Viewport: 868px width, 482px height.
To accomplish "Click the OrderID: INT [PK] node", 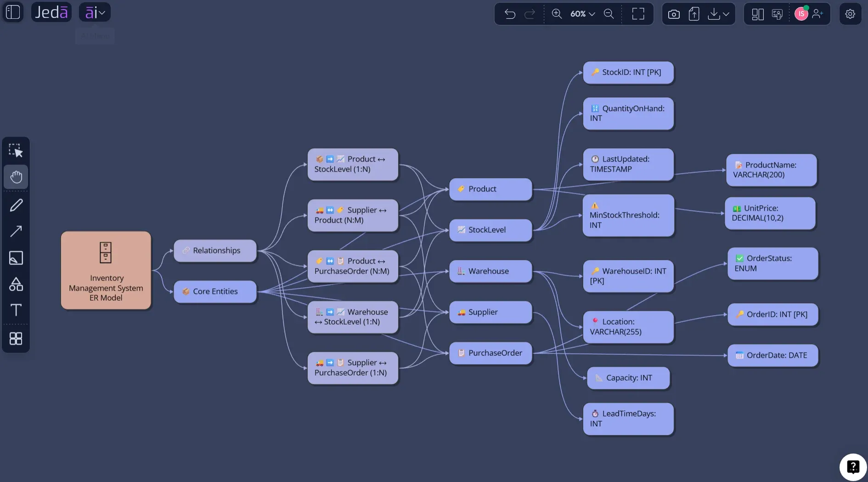I will [x=773, y=314].
